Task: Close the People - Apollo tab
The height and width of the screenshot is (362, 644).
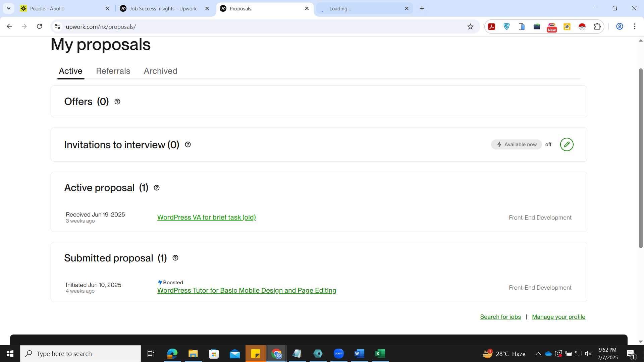Action: (107, 9)
